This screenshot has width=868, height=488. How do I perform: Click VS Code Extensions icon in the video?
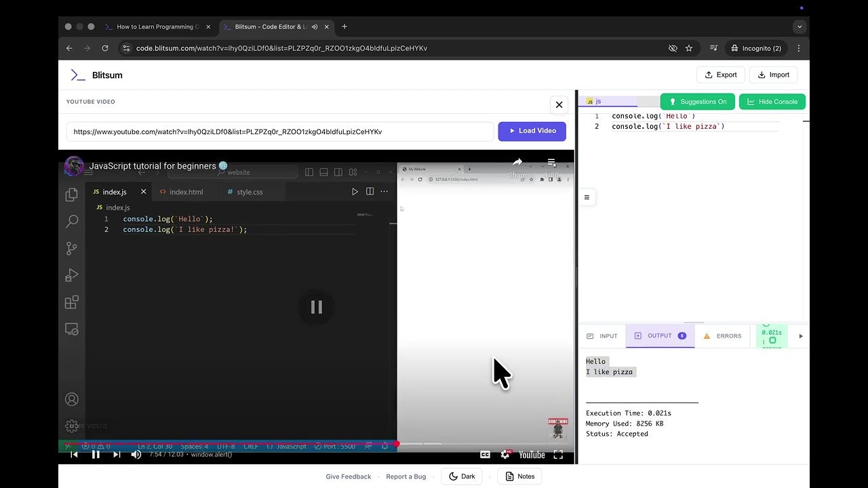pyautogui.click(x=71, y=302)
